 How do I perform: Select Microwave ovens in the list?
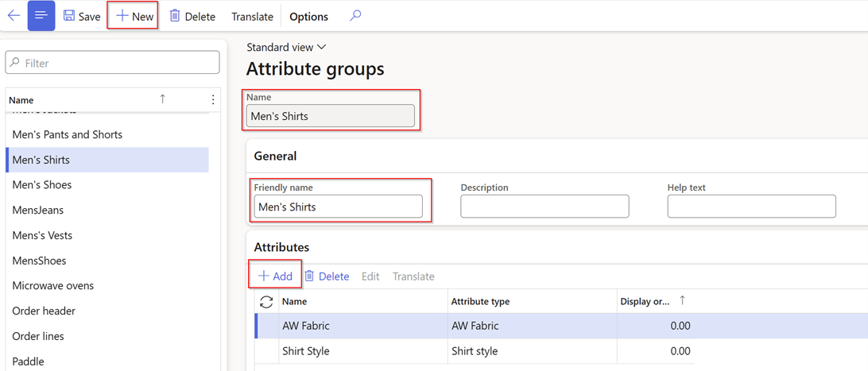coord(108,286)
